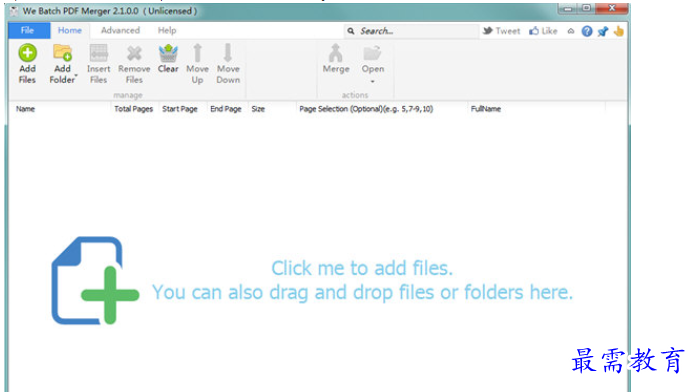Click the Move Down arrow icon
Image resolution: width=693 pixels, height=392 pixels.
tap(228, 53)
